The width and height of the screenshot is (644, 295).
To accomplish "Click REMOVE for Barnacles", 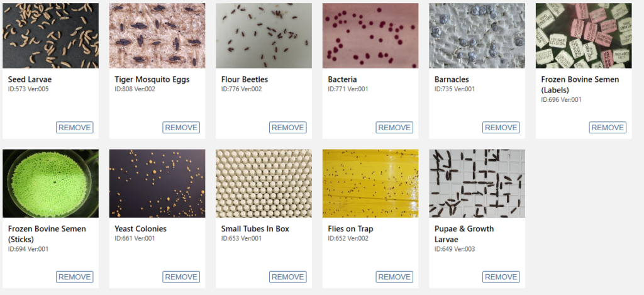I will (501, 127).
